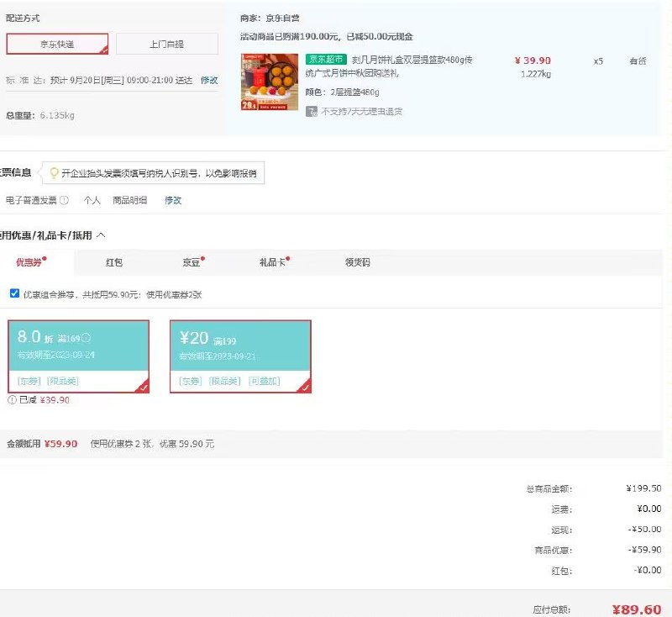The height and width of the screenshot is (617, 672).
Task: Click the checkmark corner on 京东快递 option
Action: coord(106,49)
